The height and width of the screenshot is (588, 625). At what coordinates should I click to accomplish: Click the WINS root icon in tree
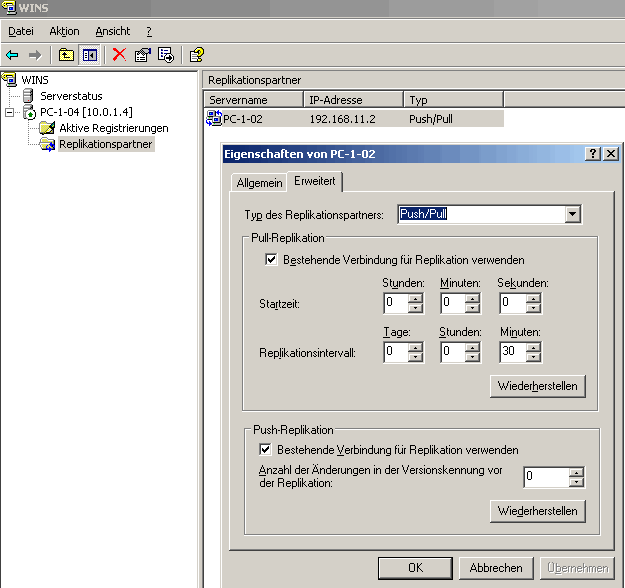(10, 79)
